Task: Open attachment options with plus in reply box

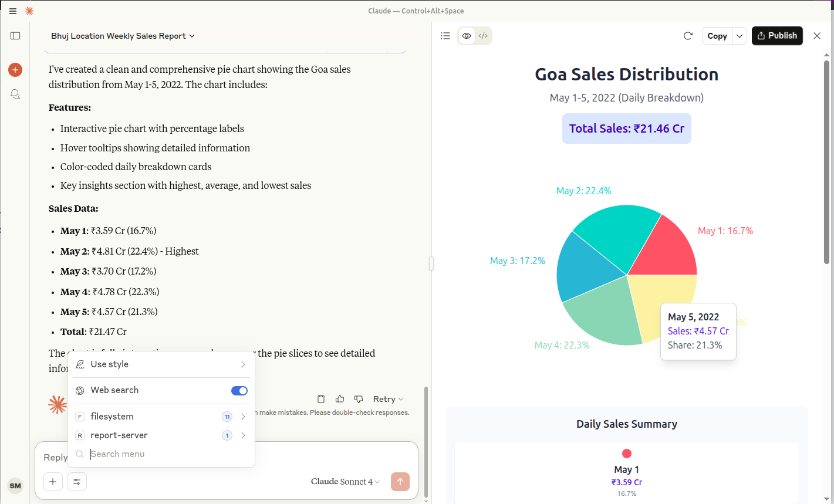Action: (53, 481)
